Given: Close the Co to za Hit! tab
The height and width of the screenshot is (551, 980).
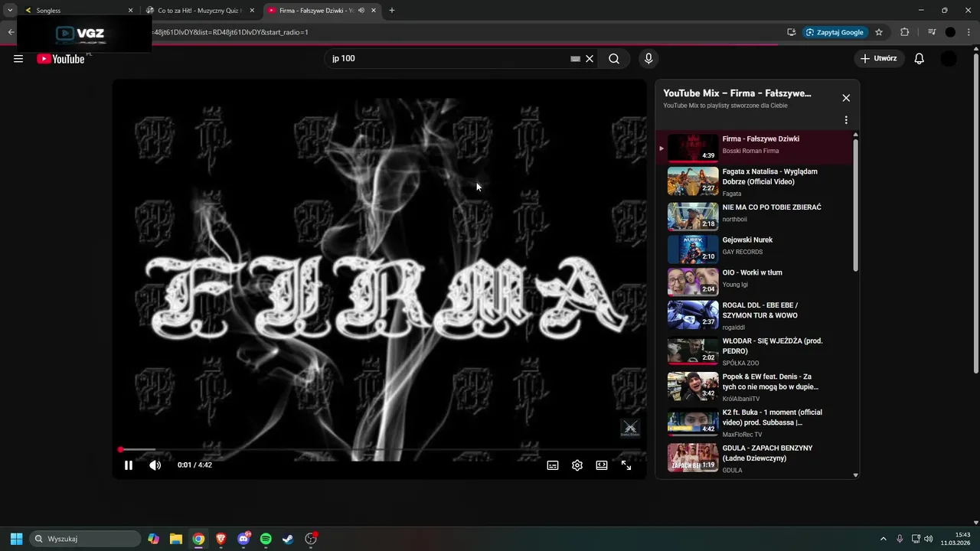Looking at the screenshot, I should click(x=252, y=11).
